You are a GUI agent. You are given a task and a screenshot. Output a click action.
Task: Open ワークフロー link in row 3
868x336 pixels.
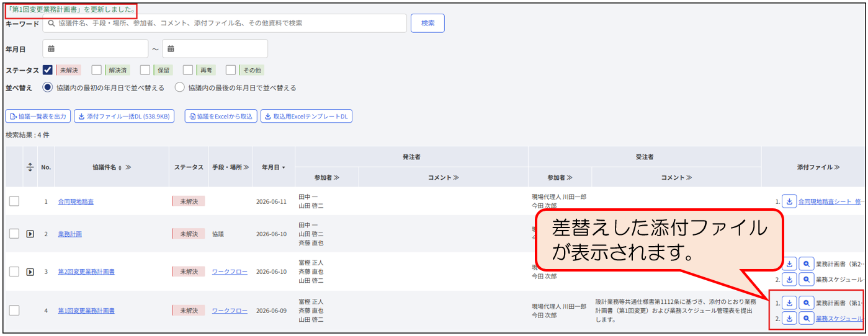pyautogui.click(x=230, y=272)
